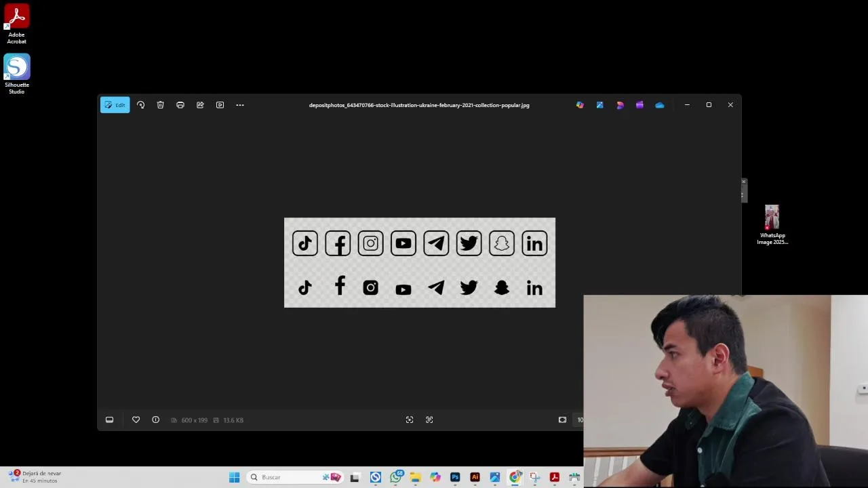This screenshot has width=868, height=488.
Task: Delete the image using the trash icon
Action: (160, 105)
